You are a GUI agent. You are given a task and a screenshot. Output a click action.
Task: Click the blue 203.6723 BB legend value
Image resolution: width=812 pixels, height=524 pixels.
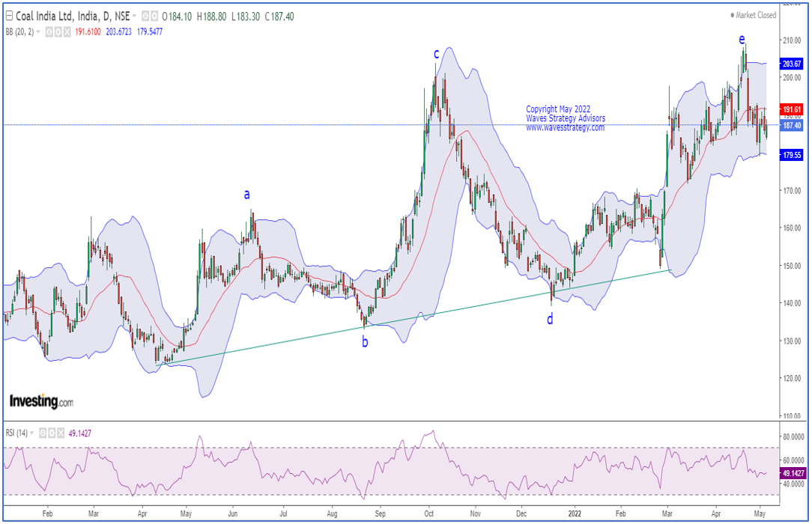pyautogui.click(x=118, y=32)
